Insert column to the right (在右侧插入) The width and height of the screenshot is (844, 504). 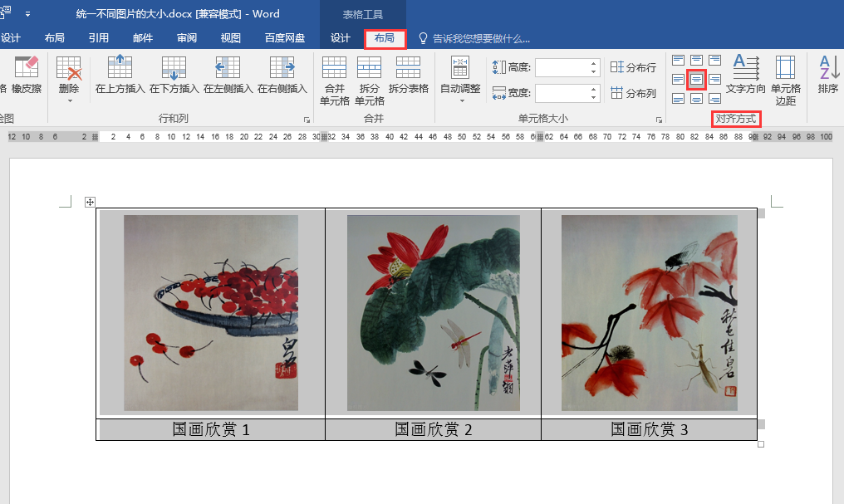(282, 76)
